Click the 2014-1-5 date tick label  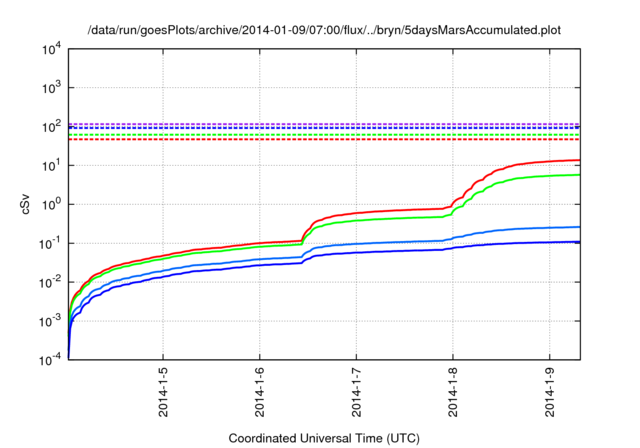point(163,391)
